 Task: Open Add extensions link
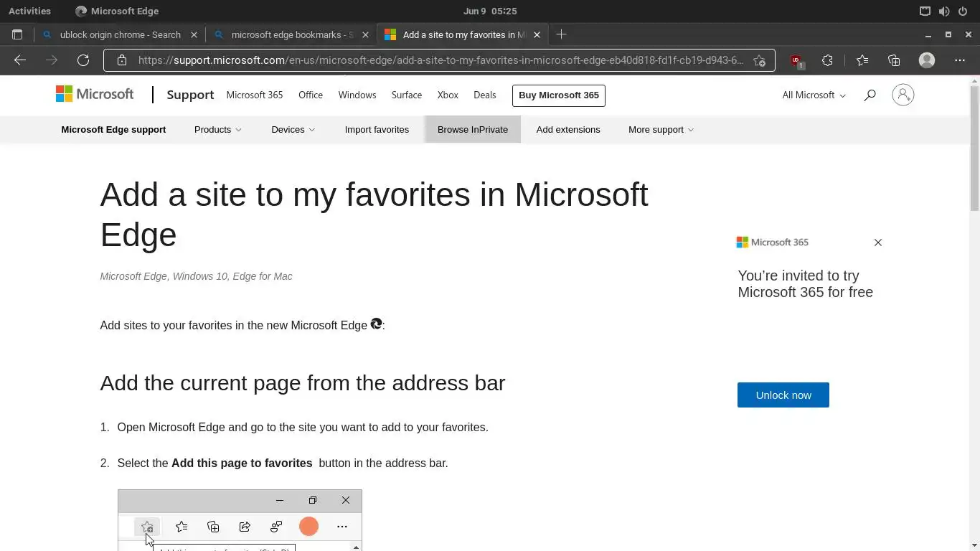568,130
